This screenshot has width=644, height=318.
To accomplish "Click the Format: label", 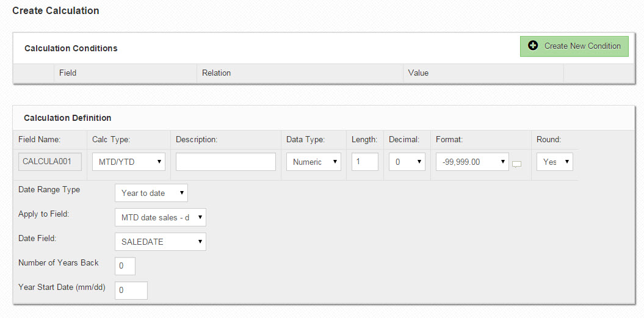I will coord(449,140).
